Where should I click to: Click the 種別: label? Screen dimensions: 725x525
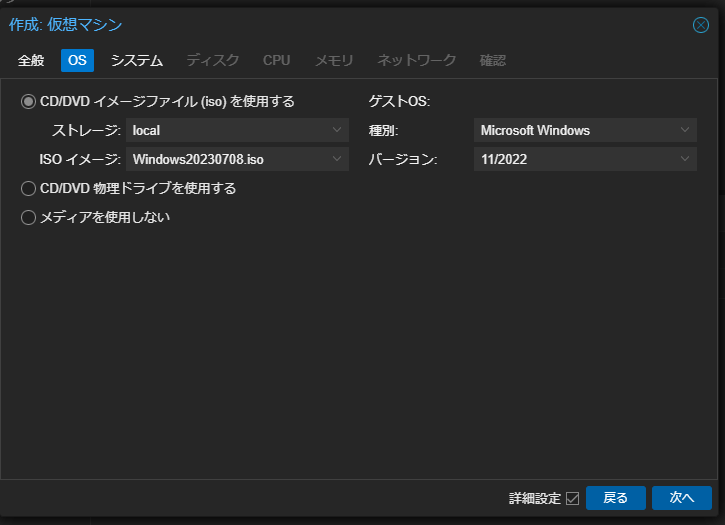pyautogui.click(x=383, y=131)
